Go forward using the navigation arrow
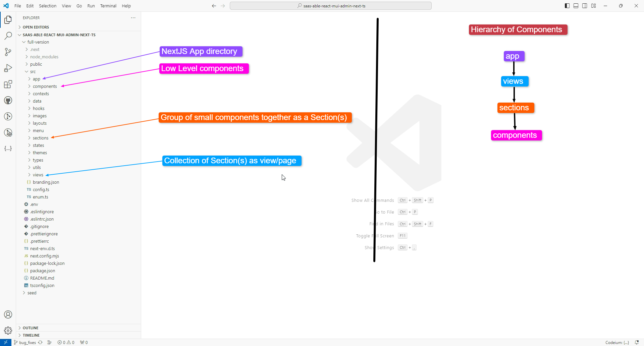Screen dimensions: 644x346 click(223, 6)
